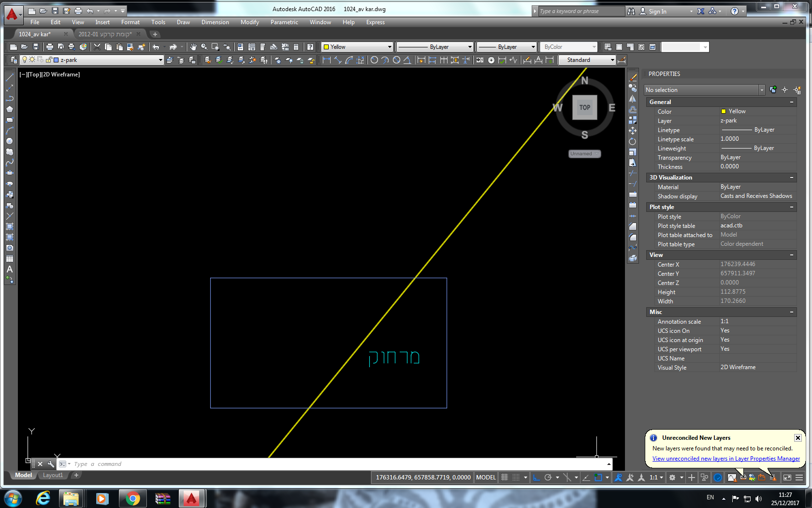Select the Hatch tool in the Draw toolbar
The height and width of the screenshot is (508, 812).
(x=10, y=226)
